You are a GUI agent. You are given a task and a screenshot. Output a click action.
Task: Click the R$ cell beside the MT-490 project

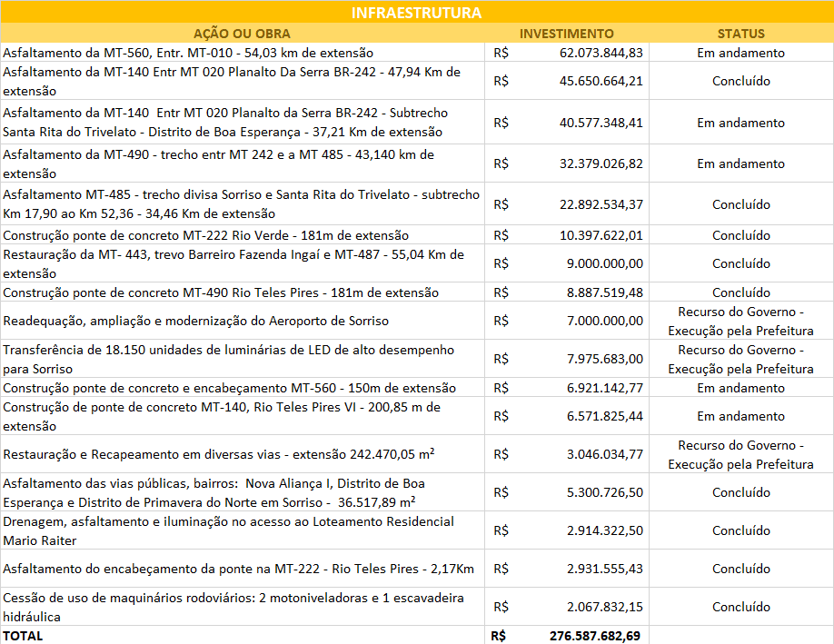coord(500,163)
